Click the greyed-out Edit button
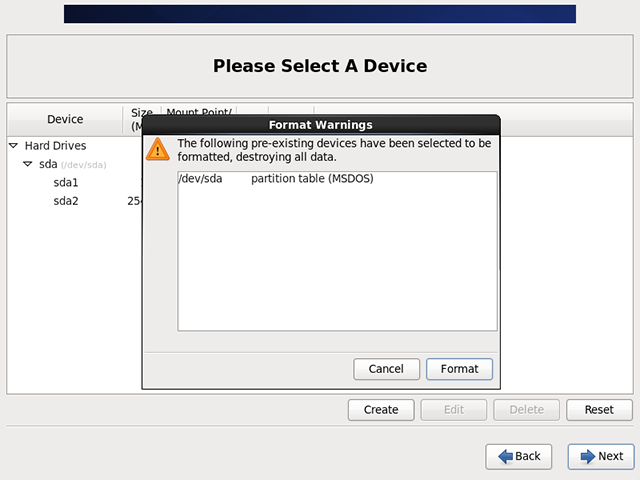This screenshot has width=640, height=480. coord(454,409)
